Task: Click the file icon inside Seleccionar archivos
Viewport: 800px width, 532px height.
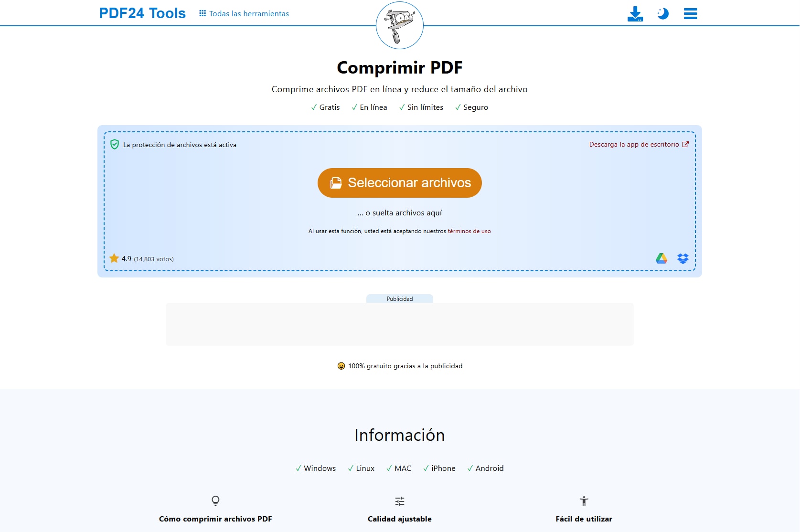Action: 336,183
